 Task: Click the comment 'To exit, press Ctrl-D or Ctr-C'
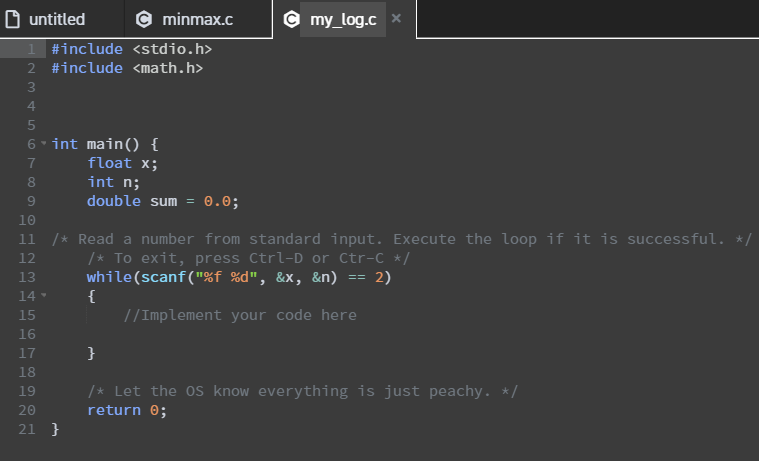point(249,258)
